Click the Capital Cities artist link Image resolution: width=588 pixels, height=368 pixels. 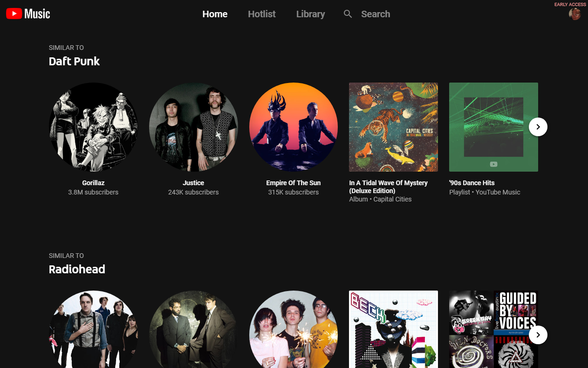[x=392, y=199]
